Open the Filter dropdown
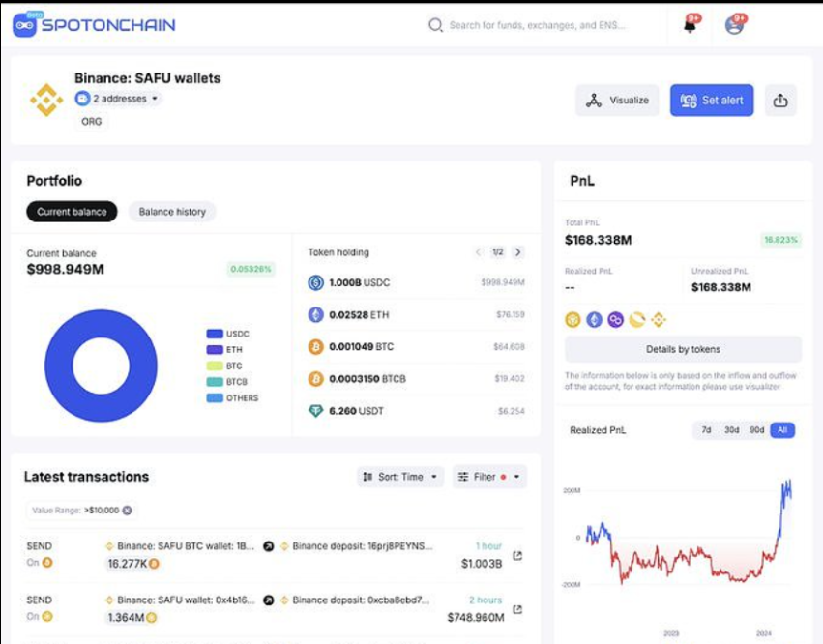823x644 pixels. point(489,477)
